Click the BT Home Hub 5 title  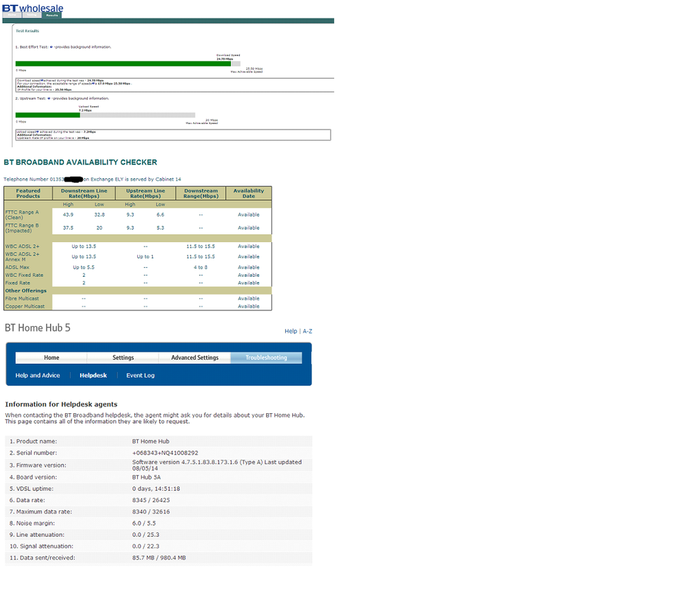pos(38,328)
